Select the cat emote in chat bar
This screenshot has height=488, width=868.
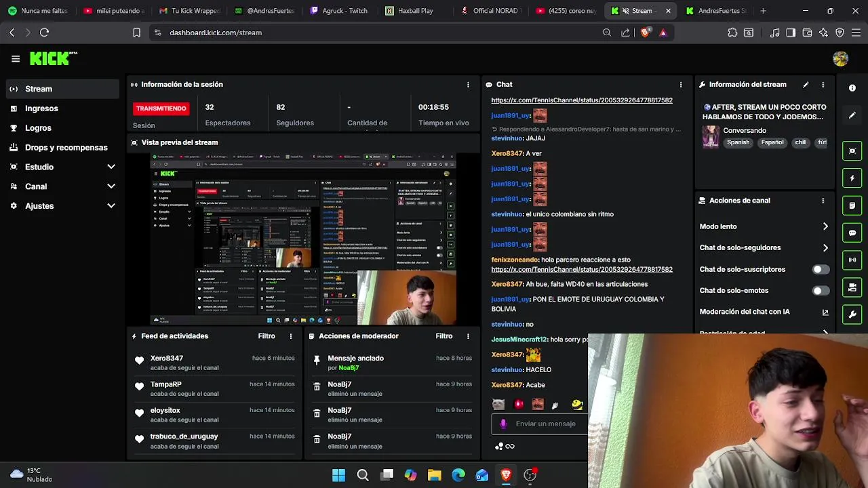tap(498, 405)
